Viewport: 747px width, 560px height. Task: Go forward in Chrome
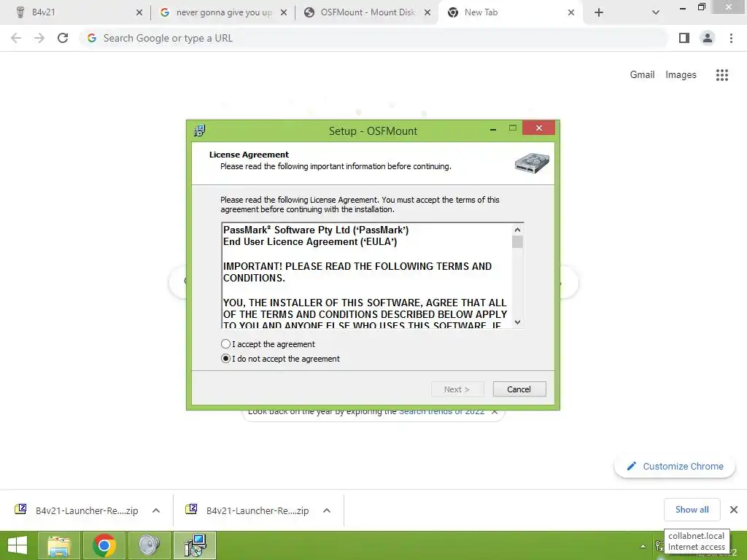click(x=39, y=38)
